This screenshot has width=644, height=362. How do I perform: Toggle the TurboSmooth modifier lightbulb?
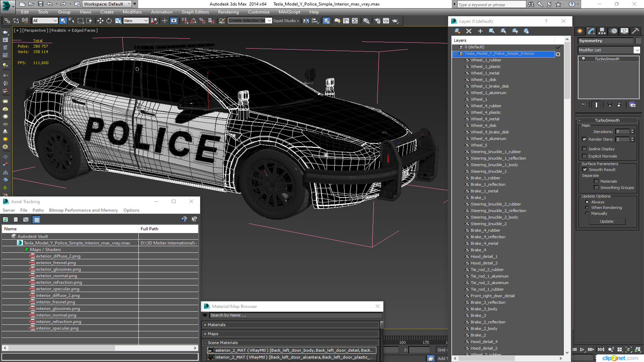click(x=583, y=59)
